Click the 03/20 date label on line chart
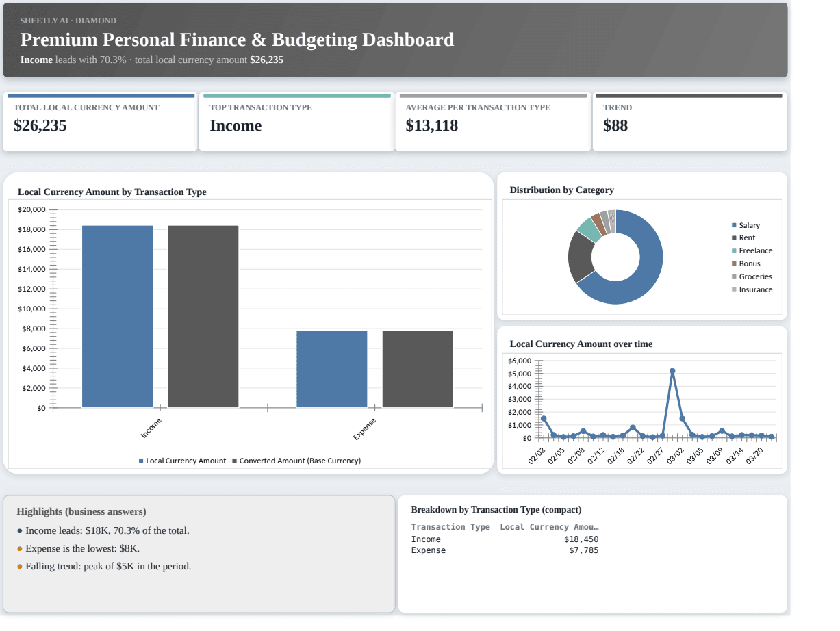Viewport: 840px width, 631px height. coord(754,456)
